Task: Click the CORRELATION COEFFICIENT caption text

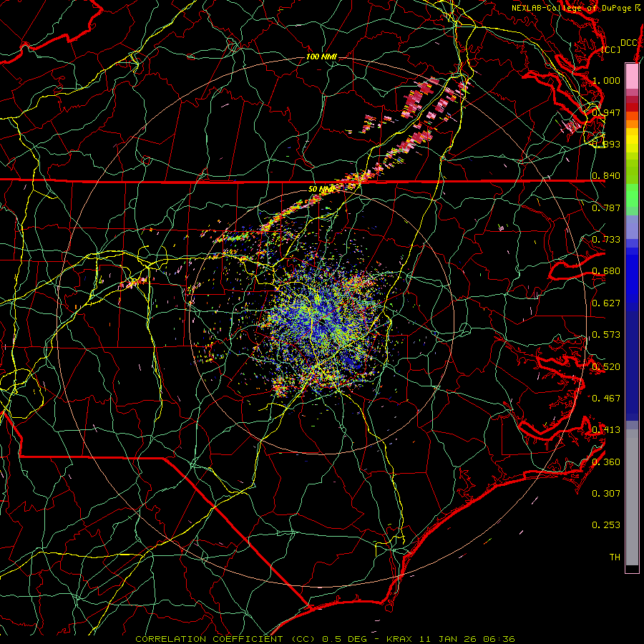Action: coord(209,639)
